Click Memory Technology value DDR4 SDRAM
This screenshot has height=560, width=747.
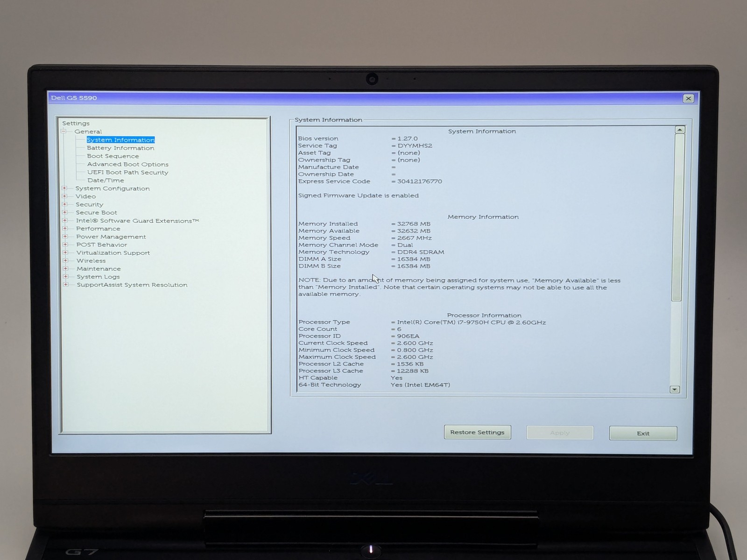click(x=421, y=252)
